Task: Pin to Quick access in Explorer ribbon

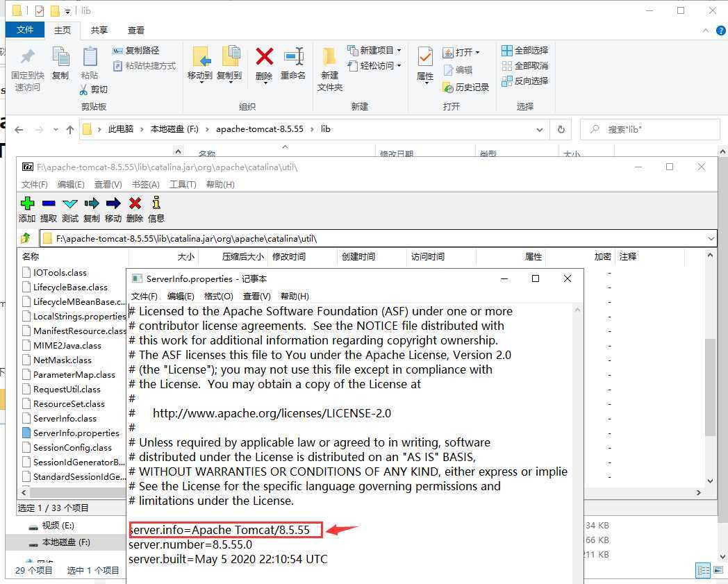Action: [27, 69]
